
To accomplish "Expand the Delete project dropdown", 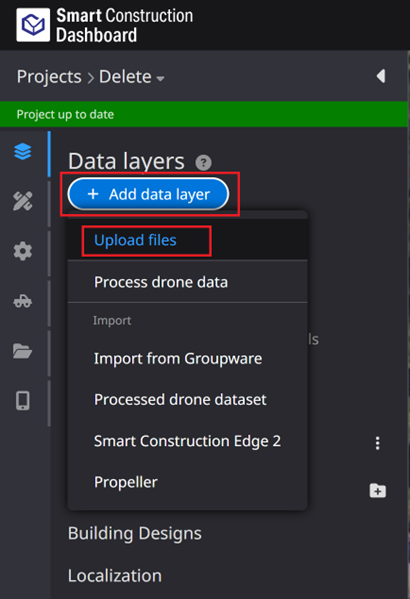I will click(x=132, y=77).
